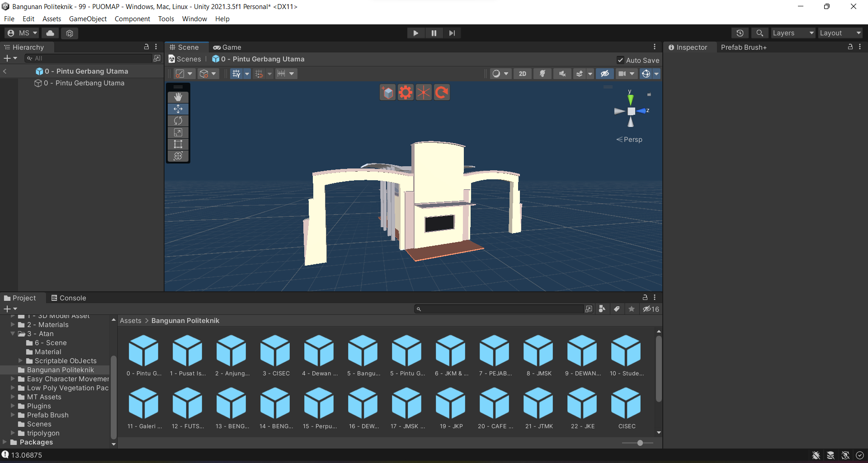Screen dimensions: 868x463
Task: Switch to the Game tab
Action: point(227,47)
